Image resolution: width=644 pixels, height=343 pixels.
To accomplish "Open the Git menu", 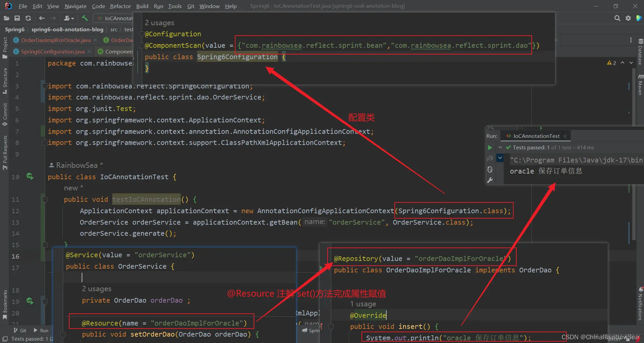I will tap(191, 6).
